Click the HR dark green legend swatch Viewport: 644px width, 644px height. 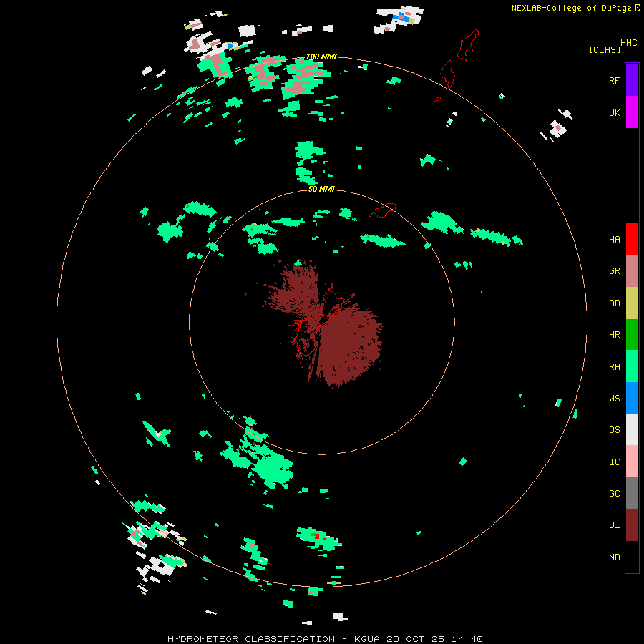(632, 335)
